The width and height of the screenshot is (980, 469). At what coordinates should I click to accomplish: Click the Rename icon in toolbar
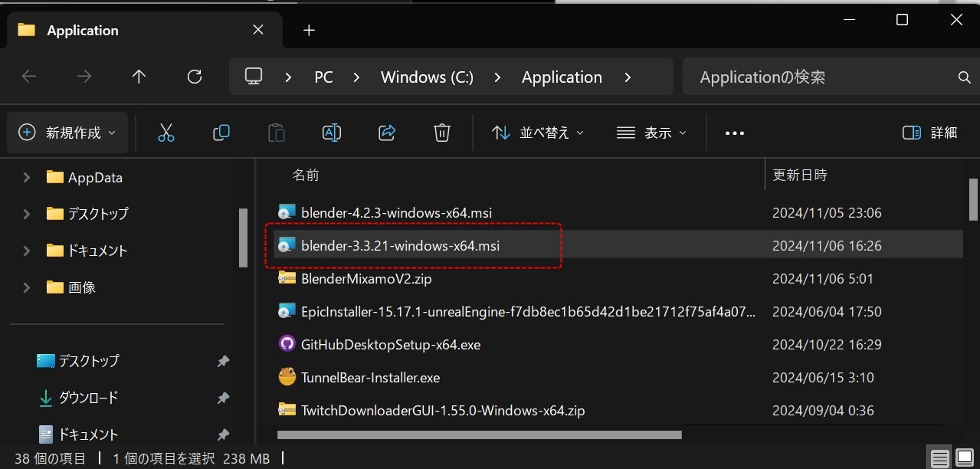tap(332, 133)
